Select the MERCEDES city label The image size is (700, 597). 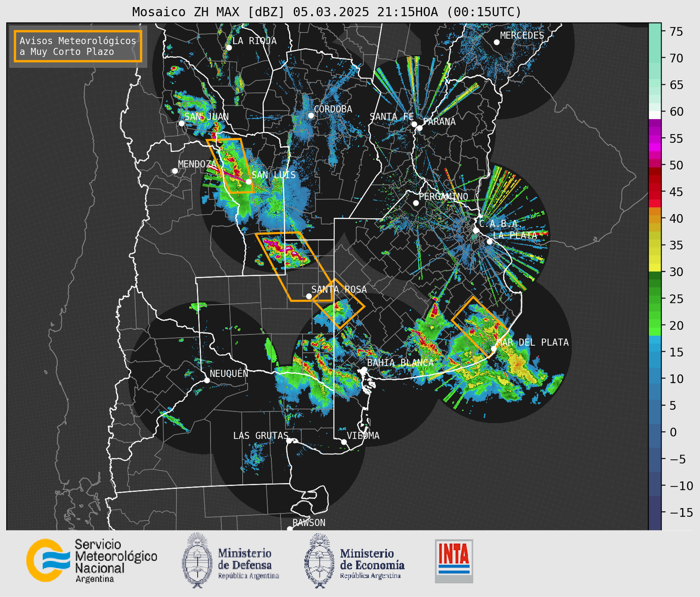click(522, 36)
